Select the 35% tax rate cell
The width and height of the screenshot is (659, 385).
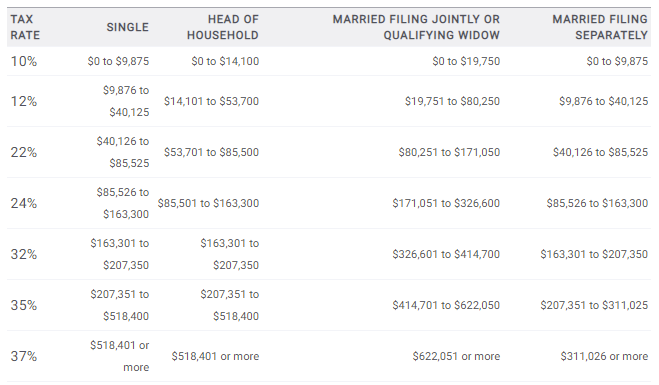click(x=24, y=305)
